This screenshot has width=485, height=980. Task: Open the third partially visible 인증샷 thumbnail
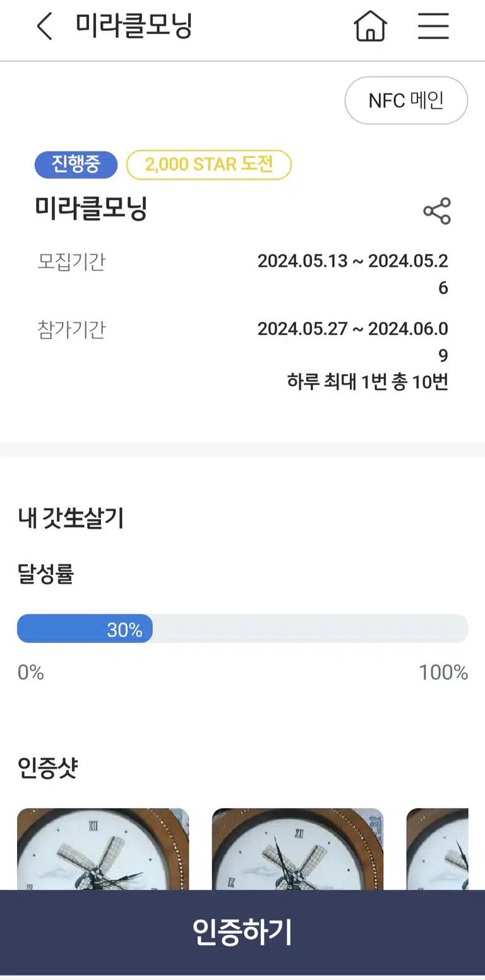(437, 849)
